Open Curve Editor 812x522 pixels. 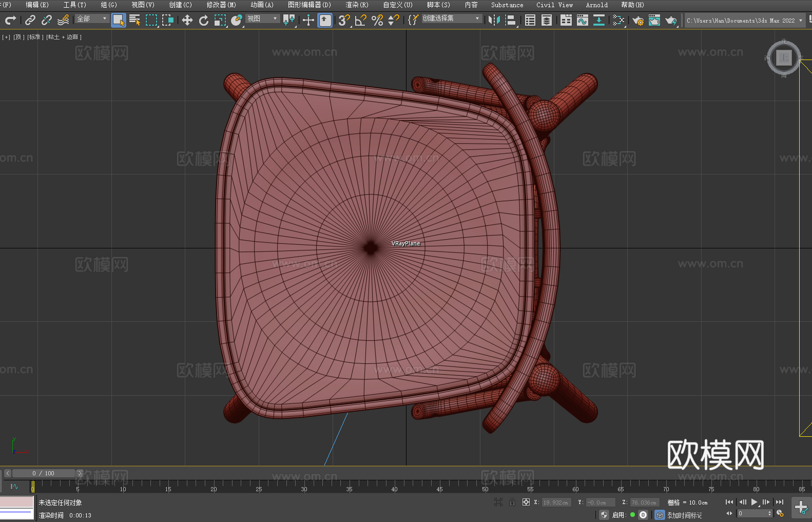(583, 20)
